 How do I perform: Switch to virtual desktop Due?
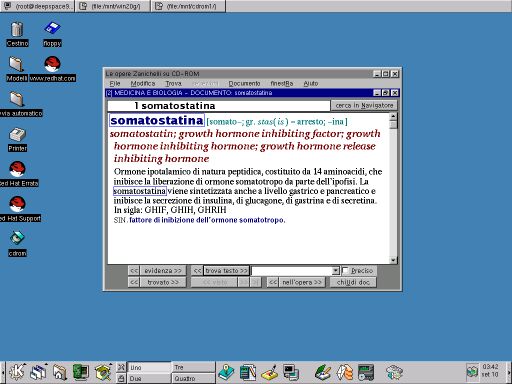149,378
